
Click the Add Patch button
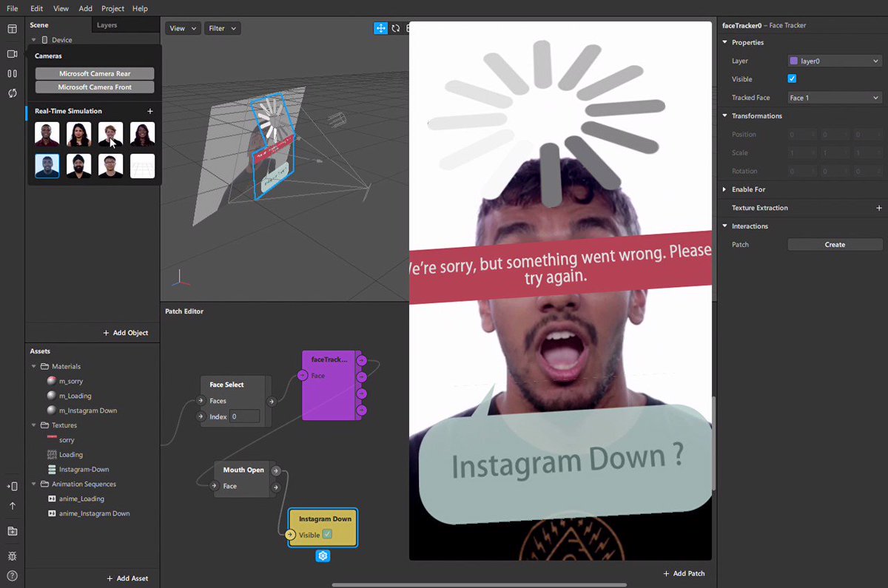point(684,573)
